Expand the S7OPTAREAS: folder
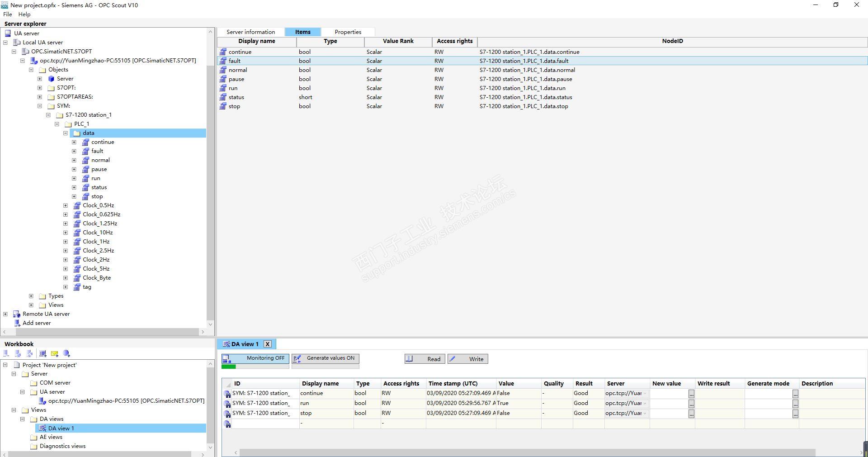868x457 pixels. (x=40, y=97)
